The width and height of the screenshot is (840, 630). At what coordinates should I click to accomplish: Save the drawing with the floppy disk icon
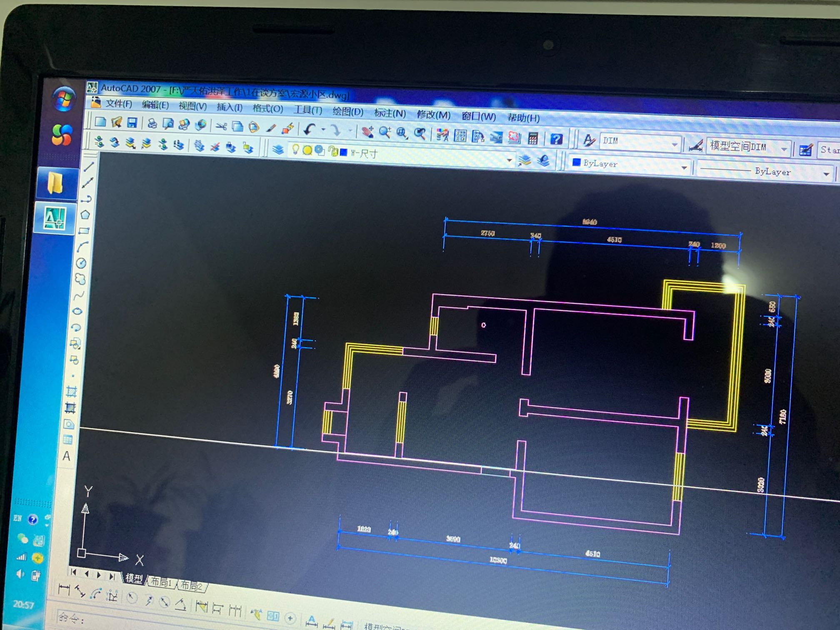click(132, 122)
